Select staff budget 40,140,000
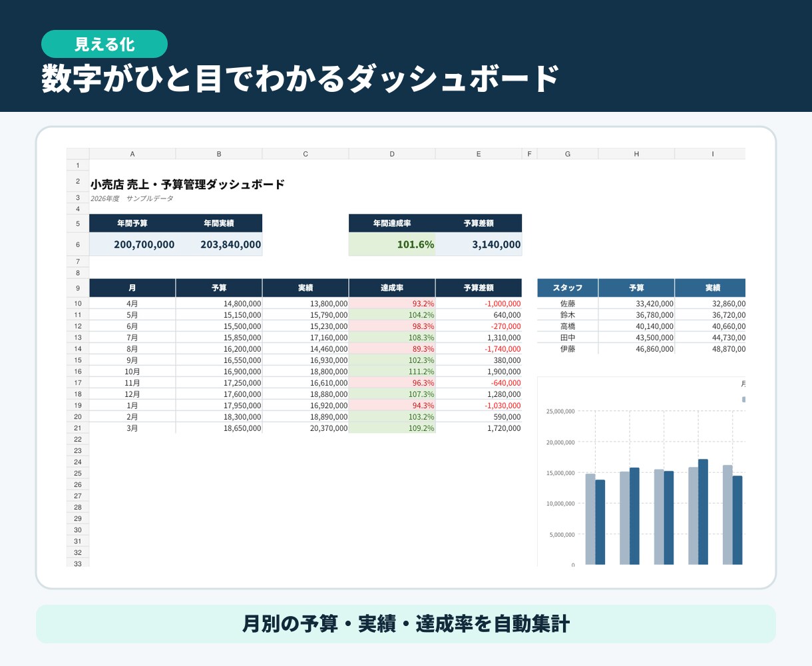This screenshot has height=666, width=812. (x=636, y=326)
